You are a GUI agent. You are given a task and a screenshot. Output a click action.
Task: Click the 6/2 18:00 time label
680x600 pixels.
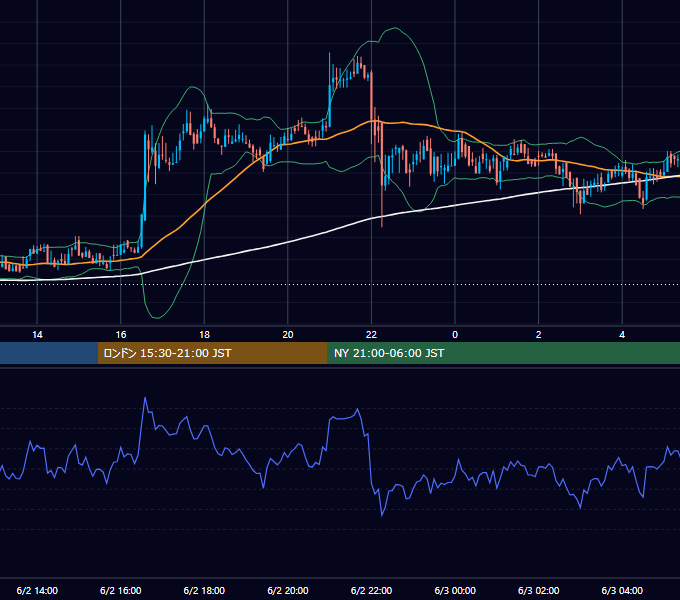[x=204, y=590]
